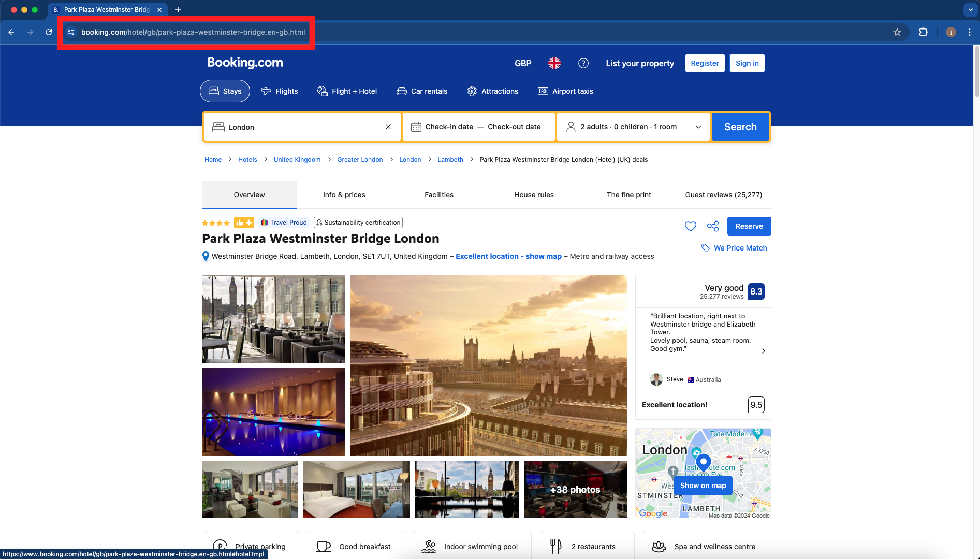Click the Sign in button
This screenshot has height=559, width=980.
[x=747, y=63]
